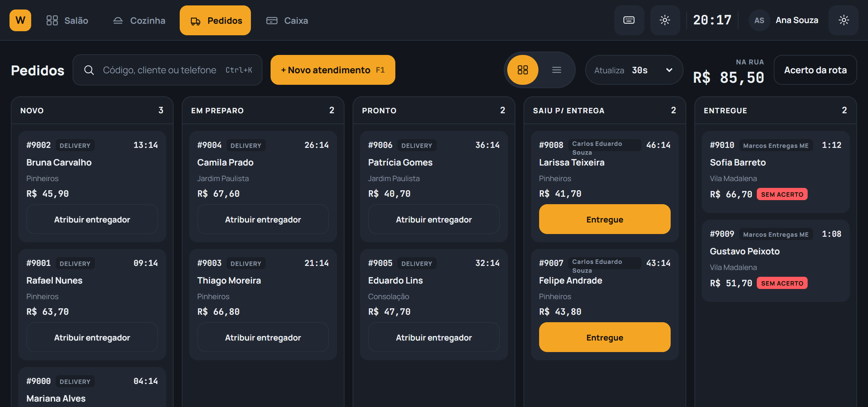This screenshot has height=407, width=868.
Task: Click SEM ACERTO badge on Gustavo Peixoto
Action: pyautogui.click(x=782, y=283)
